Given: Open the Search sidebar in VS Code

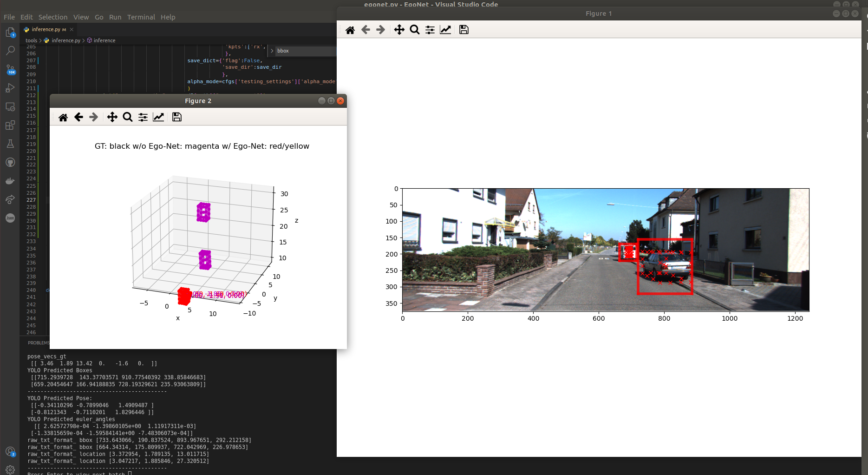Looking at the screenshot, I should pyautogui.click(x=10, y=51).
